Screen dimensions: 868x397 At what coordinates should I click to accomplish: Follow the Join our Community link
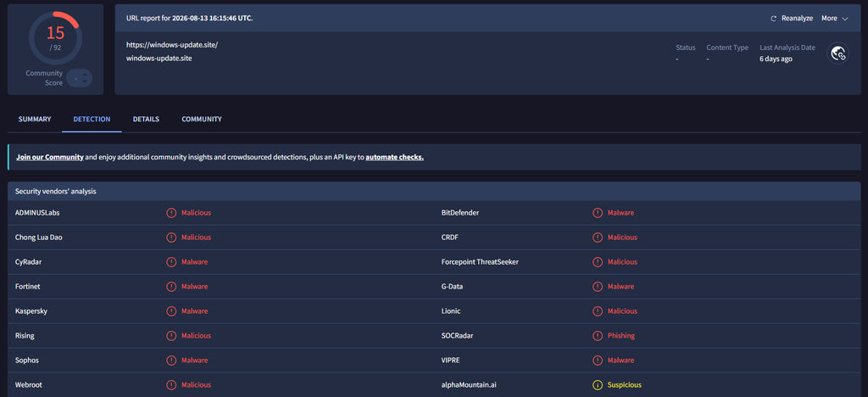tap(50, 157)
